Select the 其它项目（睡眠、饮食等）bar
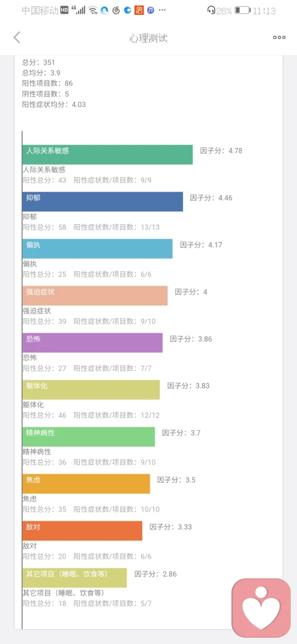 74,578
